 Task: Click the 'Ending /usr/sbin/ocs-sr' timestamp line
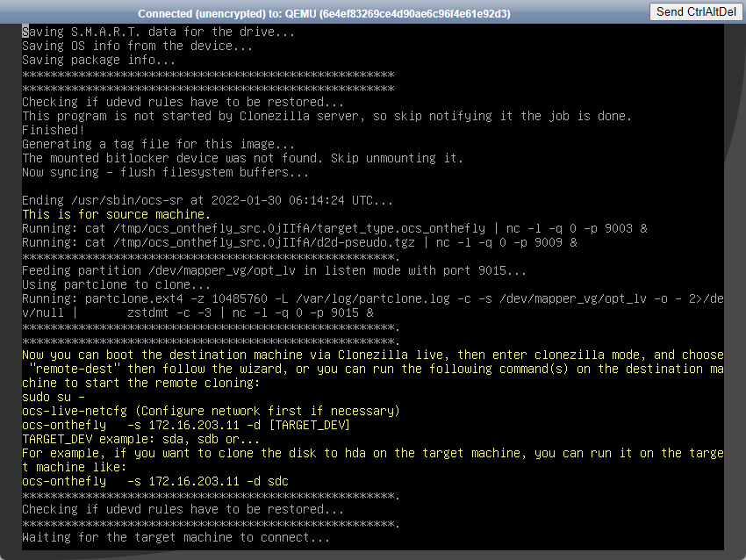(x=207, y=200)
